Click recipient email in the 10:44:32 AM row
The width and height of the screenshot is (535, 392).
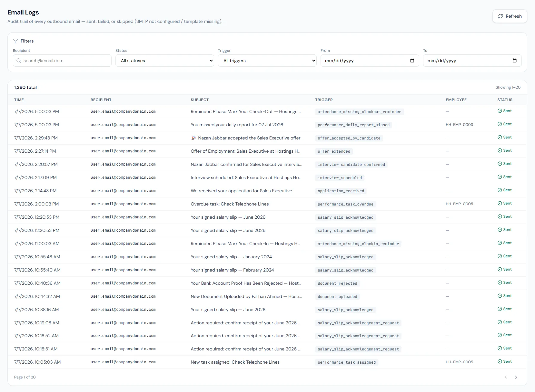coord(123,296)
